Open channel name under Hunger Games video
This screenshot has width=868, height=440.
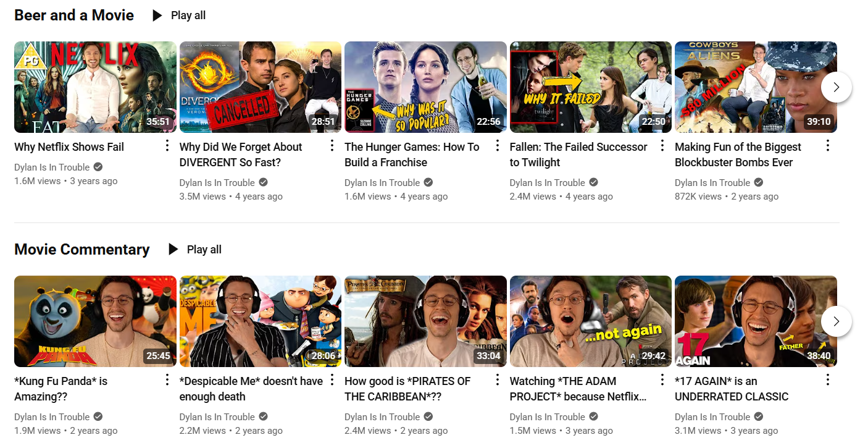(x=382, y=183)
